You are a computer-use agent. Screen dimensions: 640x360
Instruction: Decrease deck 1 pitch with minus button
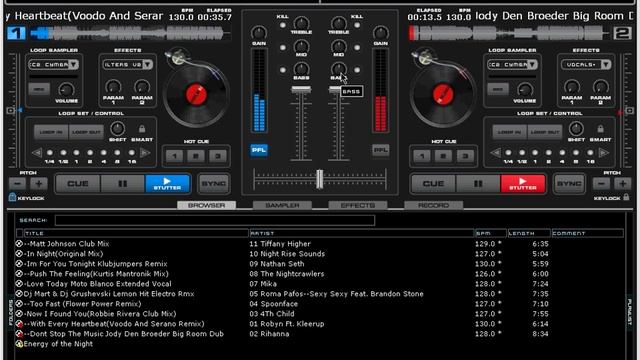18,184
